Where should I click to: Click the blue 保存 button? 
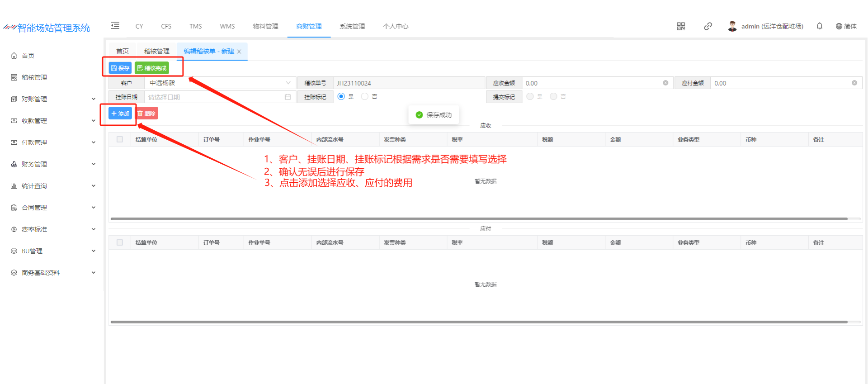click(120, 68)
